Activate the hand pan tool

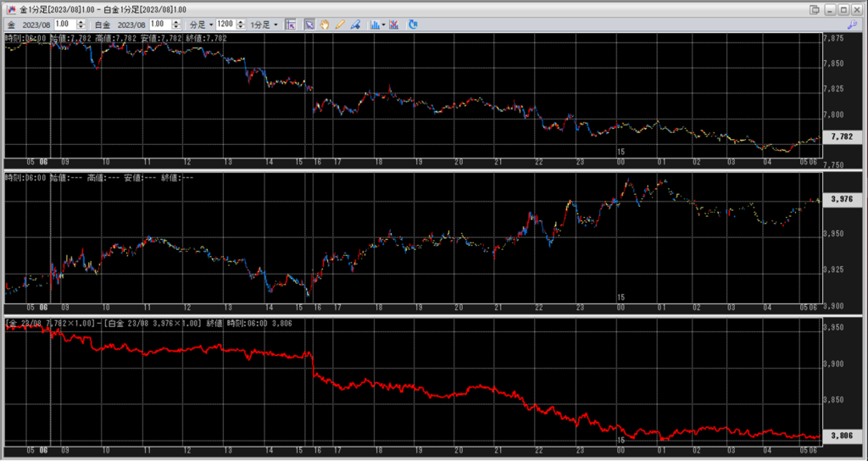[325, 25]
